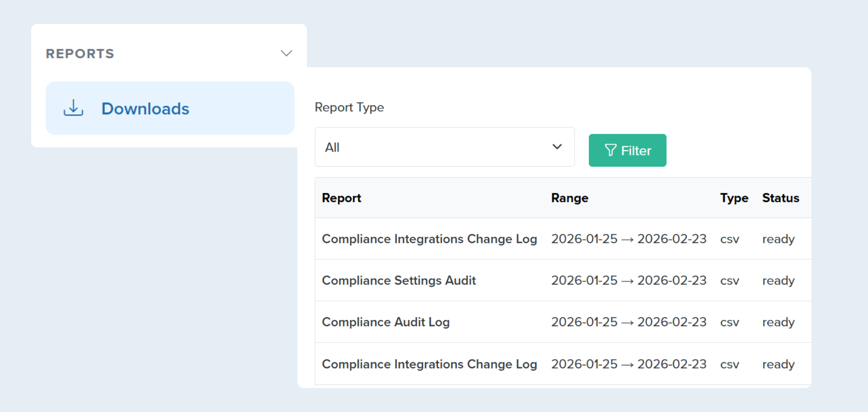
Task: Click the dropdown chevron next to All
Action: coord(557,146)
